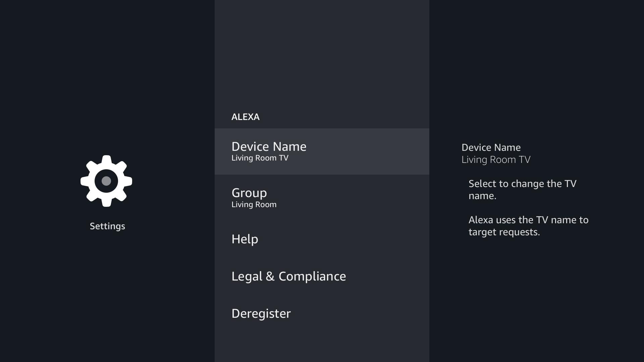Image resolution: width=644 pixels, height=362 pixels.
Task: Click the Device Name heading in right panel
Action: (x=491, y=147)
